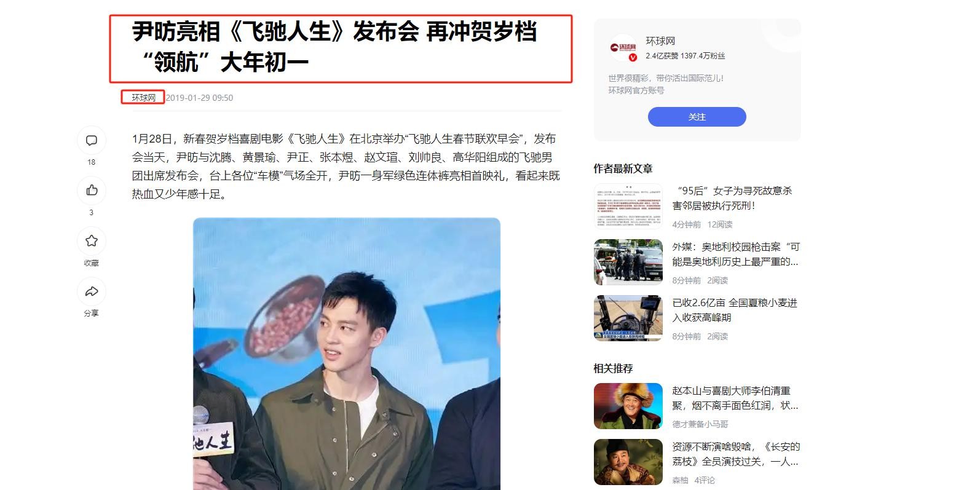Image resolution: width=980 pixels, height=490 pixels.
Task: Click the 分享 share arrow icon
Action: (x=92, y=291)
